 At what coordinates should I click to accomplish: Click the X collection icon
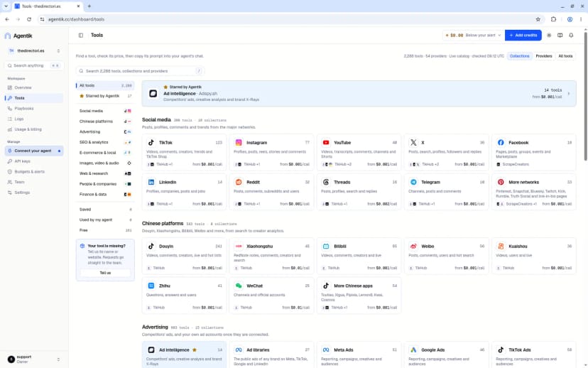tap(413, 143)
